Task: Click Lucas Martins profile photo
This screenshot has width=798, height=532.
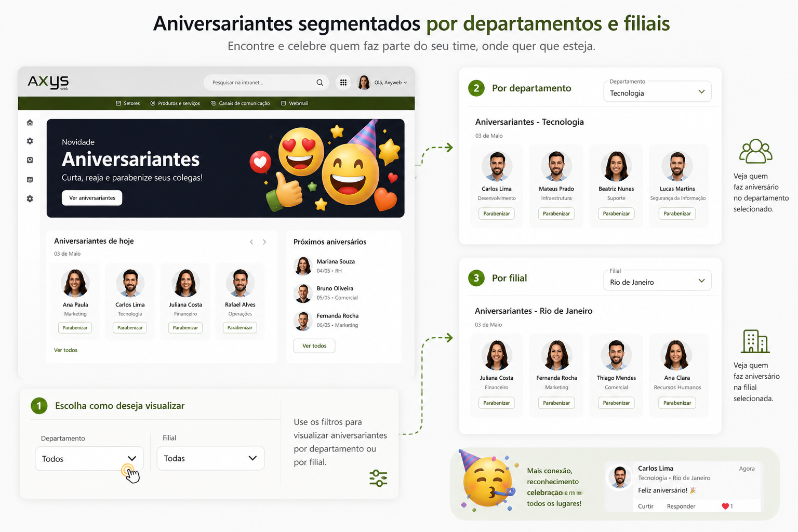Action: click(x=677, y=166)
